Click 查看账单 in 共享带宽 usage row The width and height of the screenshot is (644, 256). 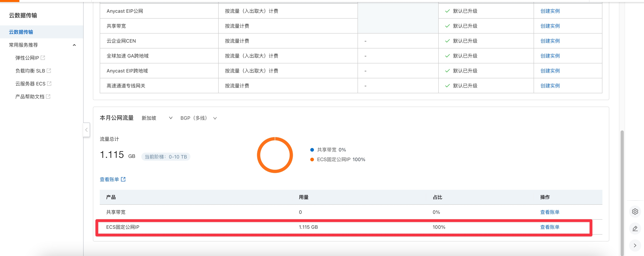(x=550, y=212)
